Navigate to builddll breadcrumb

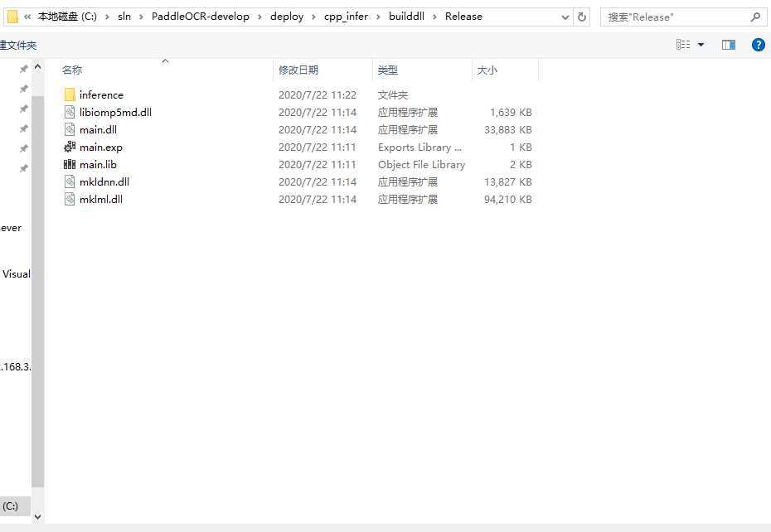point(406,17)
